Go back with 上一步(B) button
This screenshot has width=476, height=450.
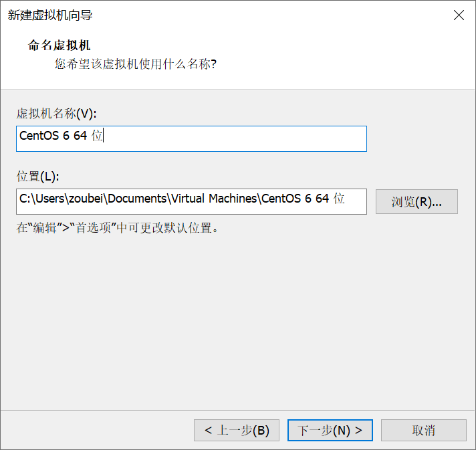coord(237,430)
